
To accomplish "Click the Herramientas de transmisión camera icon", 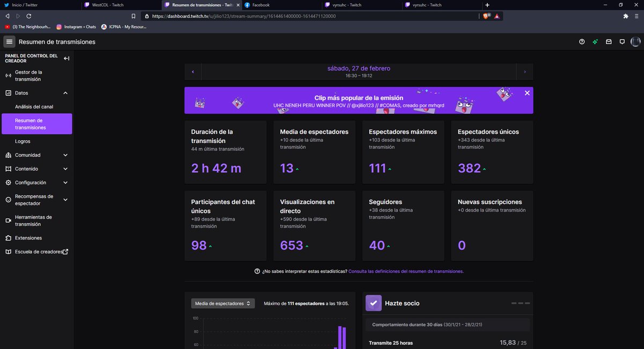I will coord(9,221).
